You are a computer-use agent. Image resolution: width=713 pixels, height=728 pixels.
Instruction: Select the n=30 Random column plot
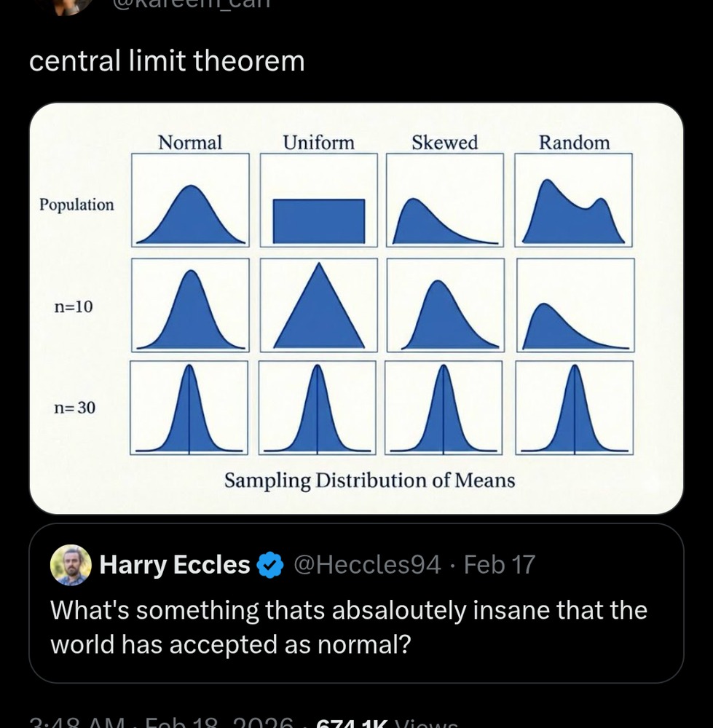[575, 408]
